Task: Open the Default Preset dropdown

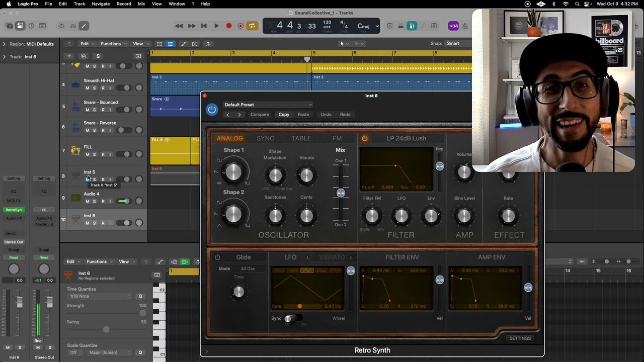Action: coord(268,105)
